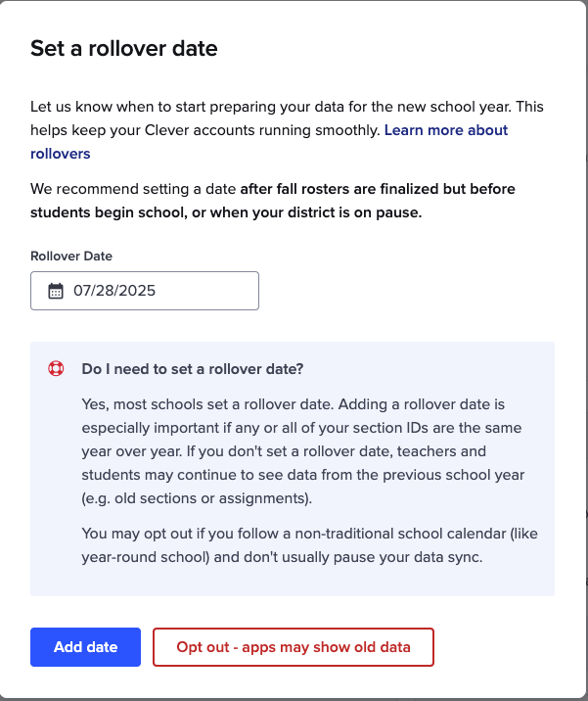Click the Rollover Date field label

coord(71,256)
